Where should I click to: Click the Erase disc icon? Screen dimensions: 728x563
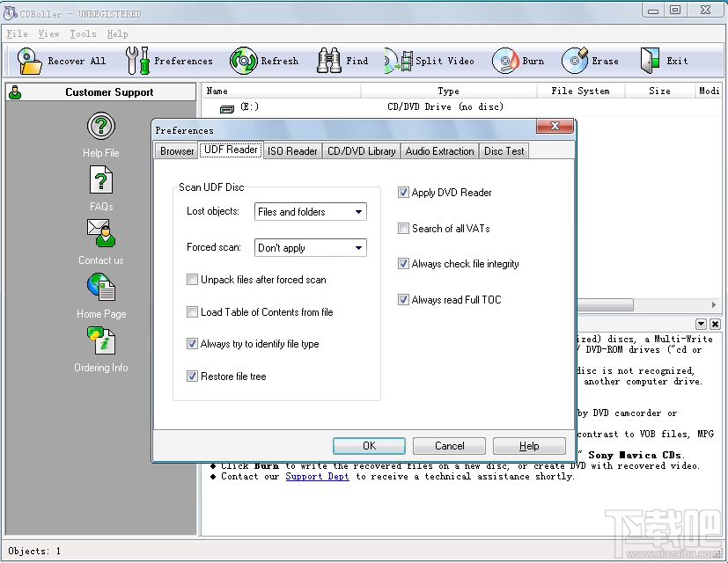(575, 61)
